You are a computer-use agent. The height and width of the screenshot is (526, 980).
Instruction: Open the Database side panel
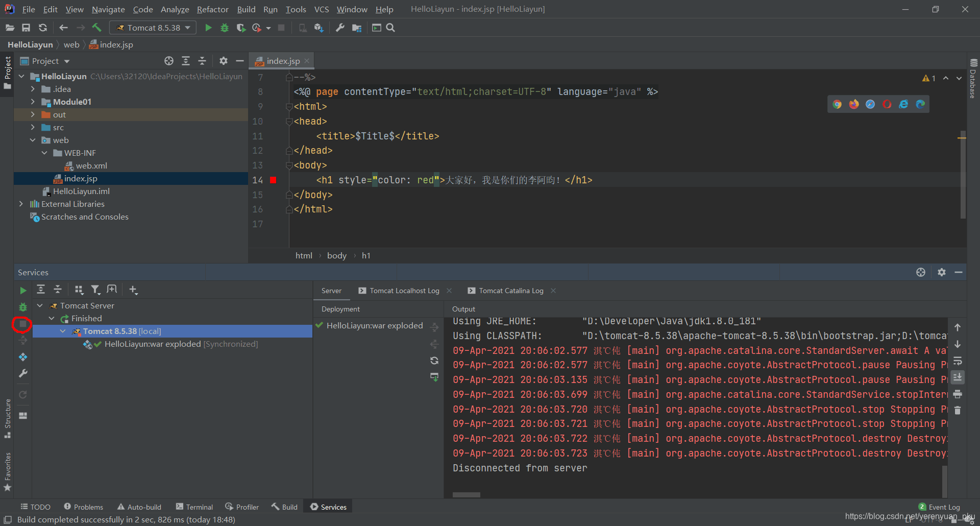click(x=973, y=79)
